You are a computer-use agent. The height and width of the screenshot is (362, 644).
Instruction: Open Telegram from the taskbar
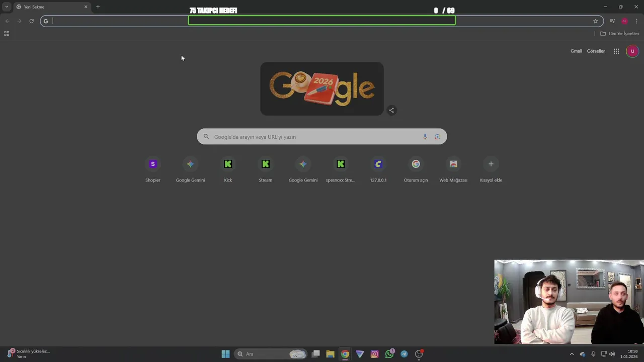[404, 354]
